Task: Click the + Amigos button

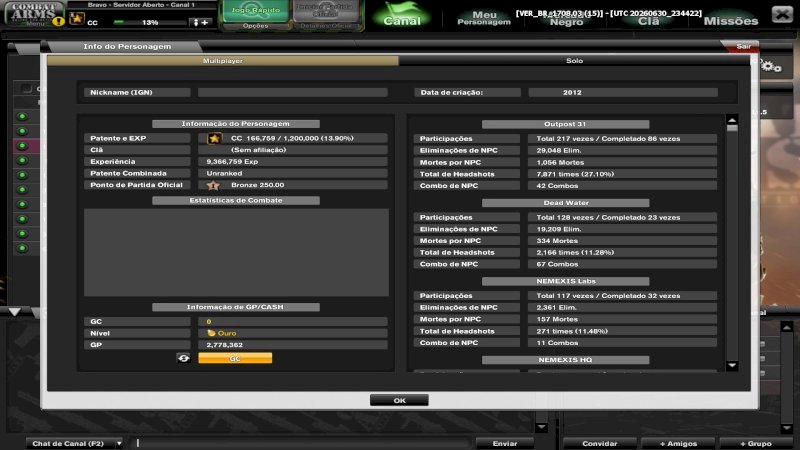Action: click(678, 443)
